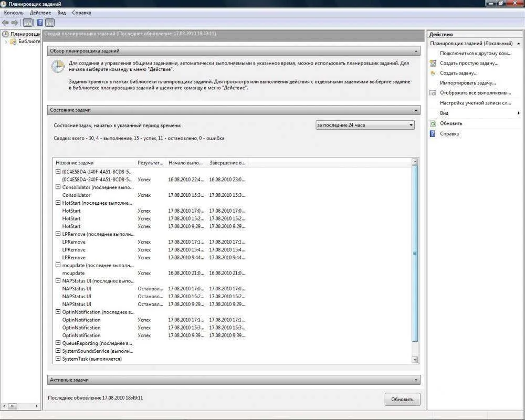Open the Действие menu
Viewport: 525px width, 420px height.
click(40, 13)
